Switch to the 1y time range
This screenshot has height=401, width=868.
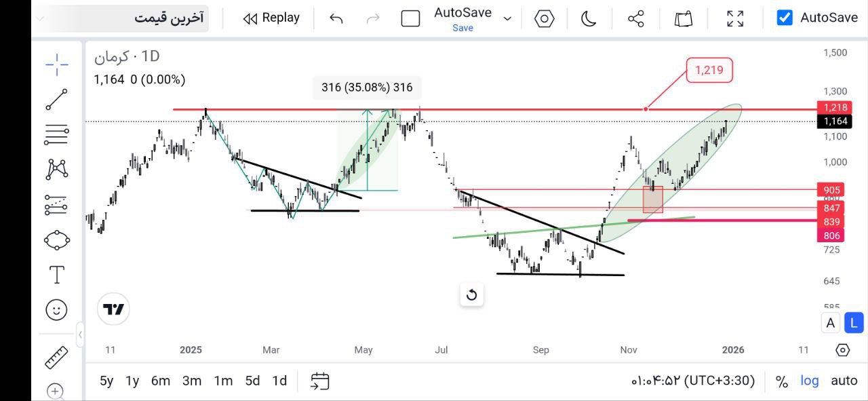(x=132, y=381)
